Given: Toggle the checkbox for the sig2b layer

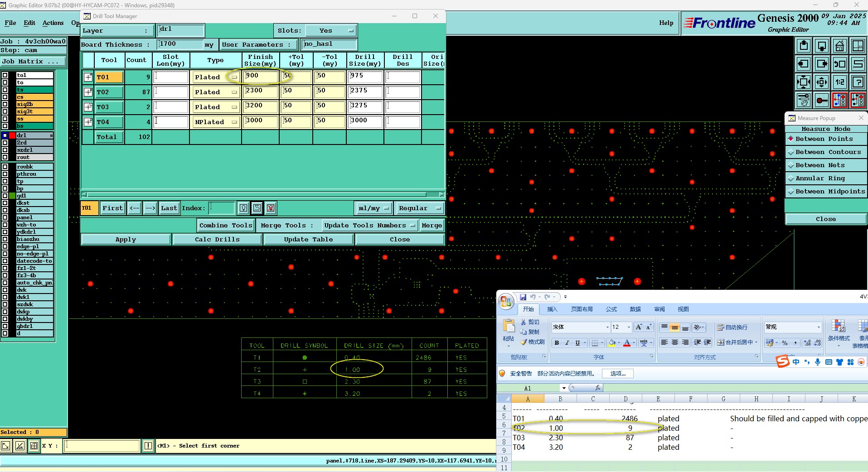Looking at the screenshot, I should pos(5,104).
